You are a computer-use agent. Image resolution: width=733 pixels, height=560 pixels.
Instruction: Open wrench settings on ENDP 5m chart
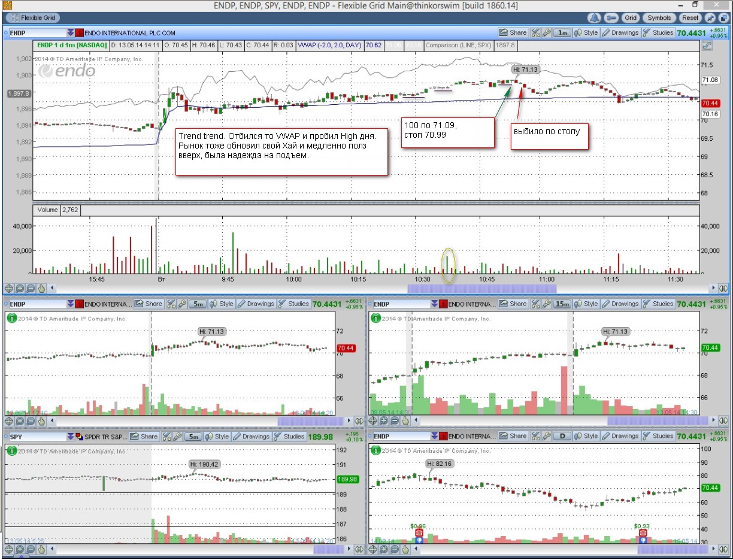pos(181,304)
